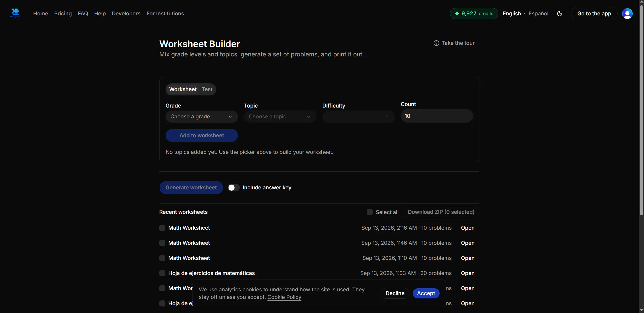Check the Select all checkbox
Image resolution: width=644 pixels, height=313 pixels.
370,212
